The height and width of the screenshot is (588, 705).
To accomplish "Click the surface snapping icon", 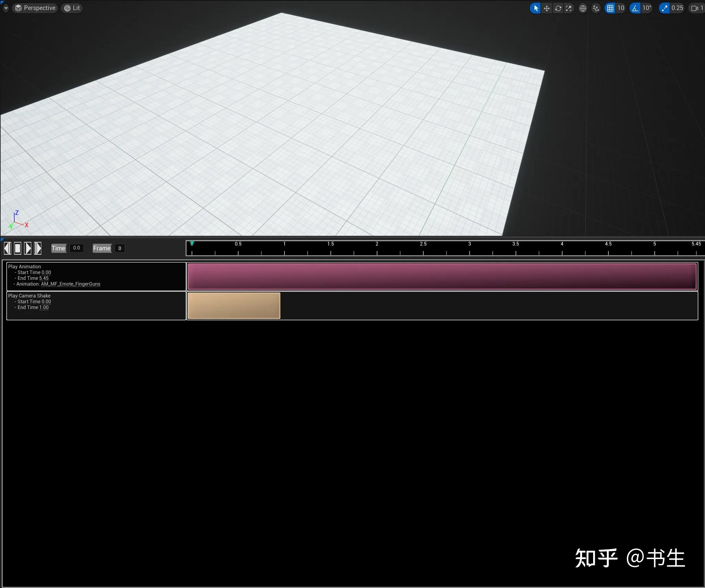I will tap(596, 8).
